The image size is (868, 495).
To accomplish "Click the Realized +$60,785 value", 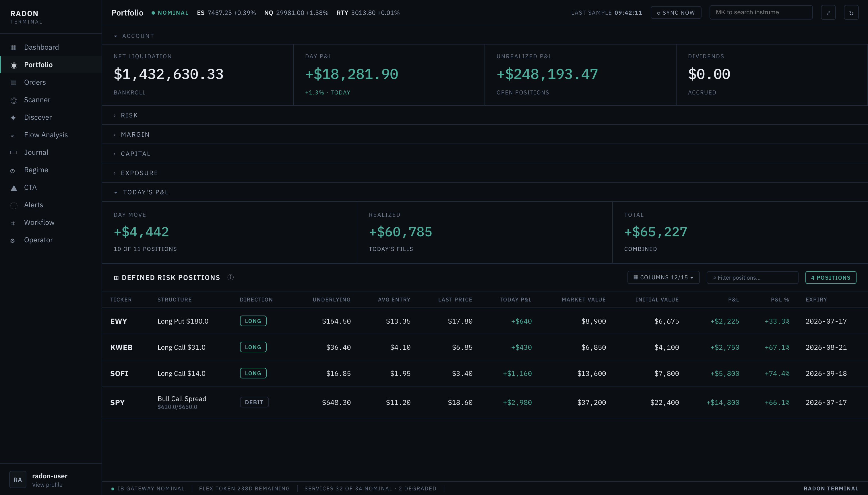I will (x=400, y=232).
